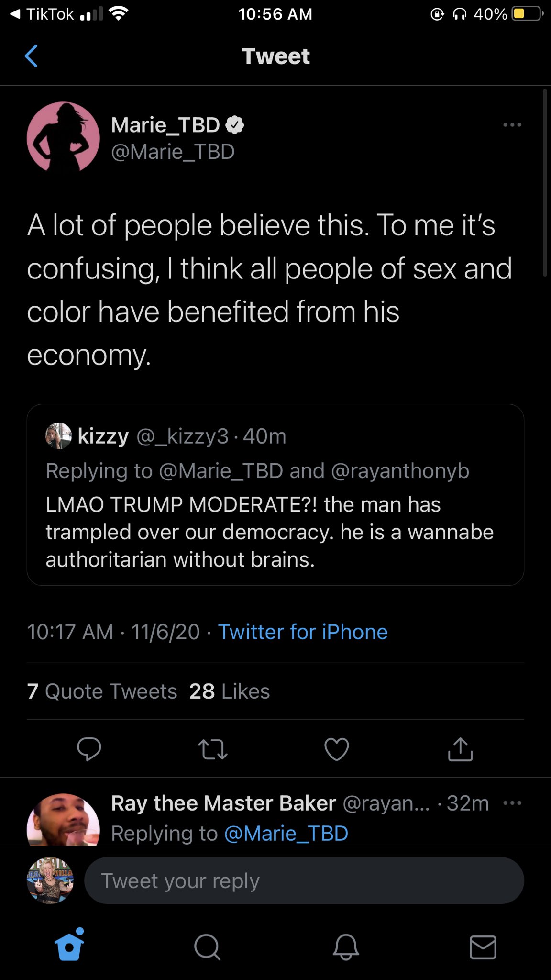This screenshot has width=551, height=980.
Task: Open the Search tab magnifier icon
Action: pyautogui.click(x=207, y=947)
